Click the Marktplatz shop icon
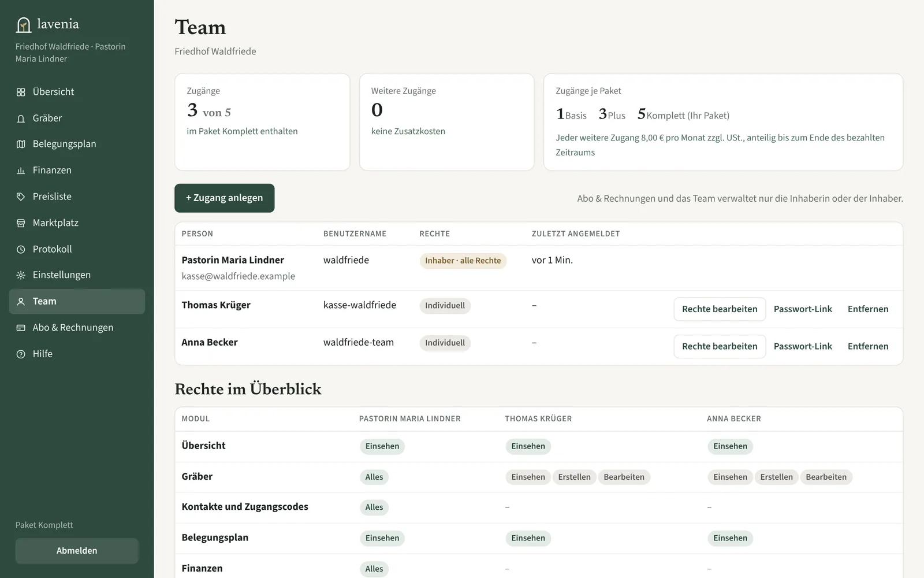The height and width of the screenshot is (578, 924). coord(21,223)
